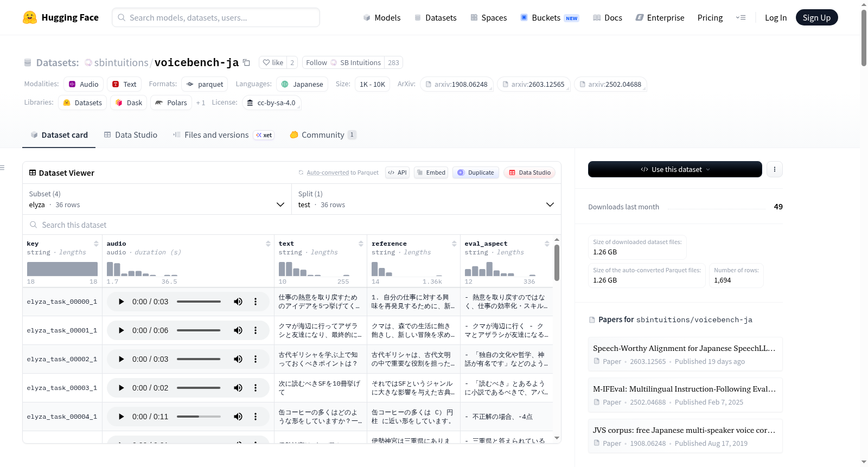Follow the Auto-converted link
The width and height of the screenshot is (868, 467).
click(x=328, y=172)
